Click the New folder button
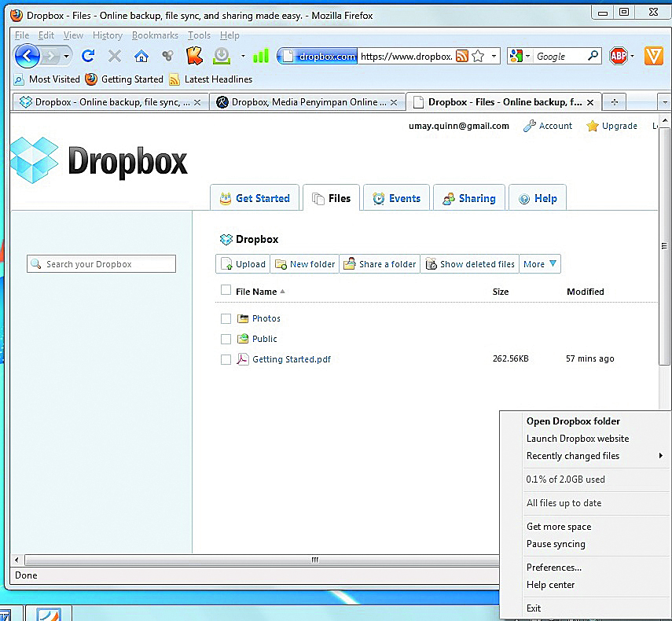The height and width of the screenshot is (621, 672). (x=305, y=264)
